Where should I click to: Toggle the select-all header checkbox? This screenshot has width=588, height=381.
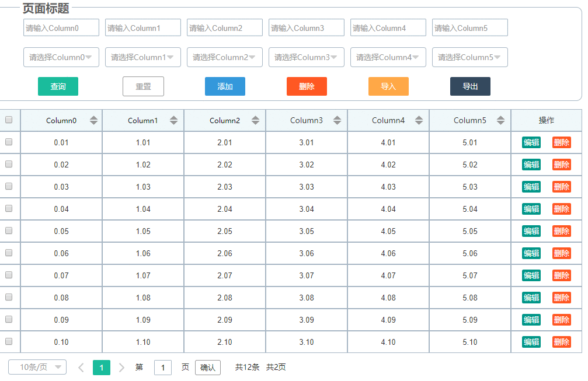point(9,120)
